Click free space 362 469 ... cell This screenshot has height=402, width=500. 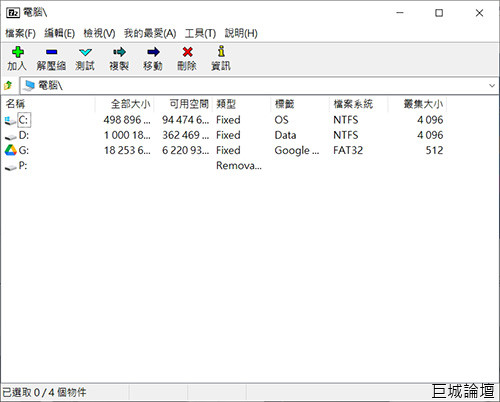tap(186, 135)
